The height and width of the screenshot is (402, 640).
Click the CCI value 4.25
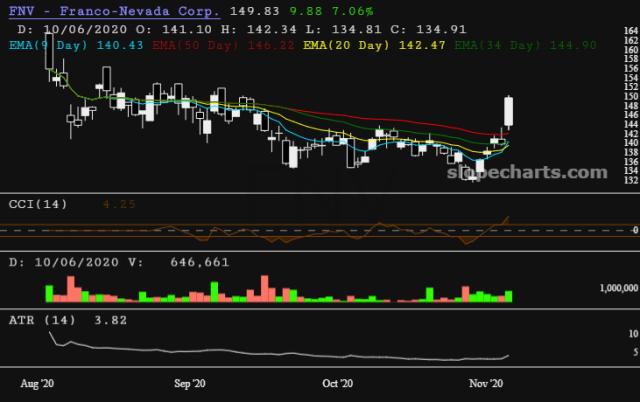119,204
